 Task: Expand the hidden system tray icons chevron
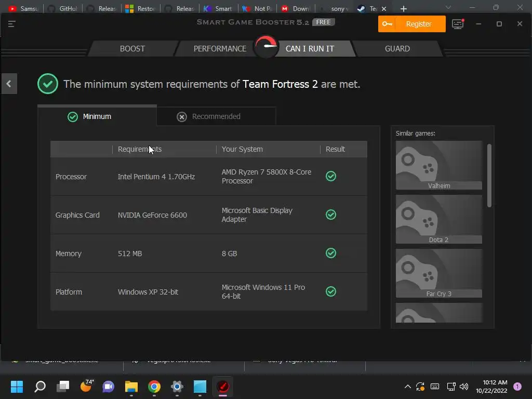(407, 387)
